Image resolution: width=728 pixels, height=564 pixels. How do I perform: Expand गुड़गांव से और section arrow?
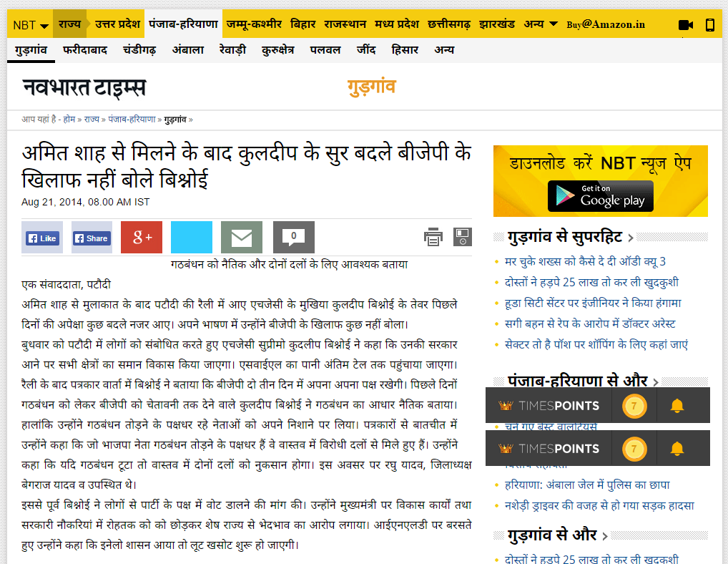coord(604,536)
